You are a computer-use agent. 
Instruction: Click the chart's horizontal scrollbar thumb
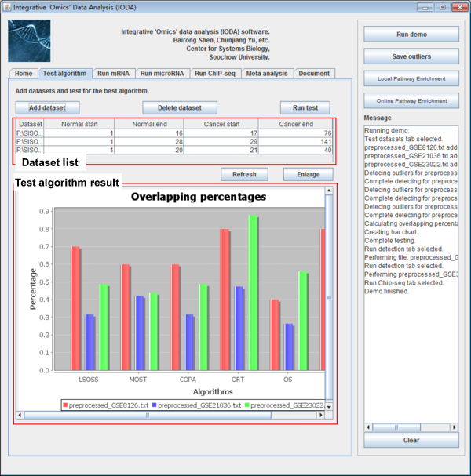[x=148, y=415]
